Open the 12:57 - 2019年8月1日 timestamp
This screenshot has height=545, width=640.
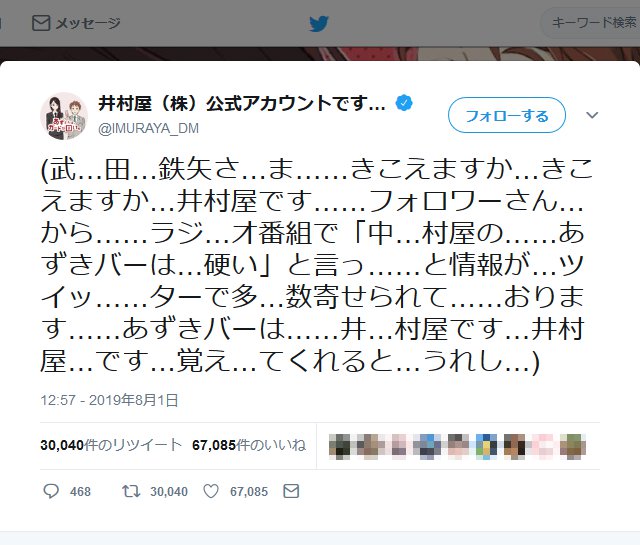click(x=109, y=400)
